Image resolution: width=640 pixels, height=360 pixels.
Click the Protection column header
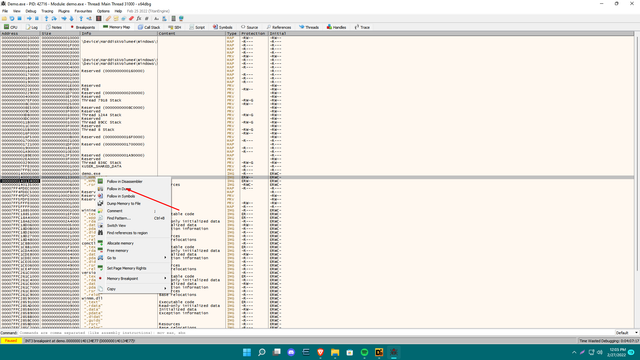click(x=254, y=33)
